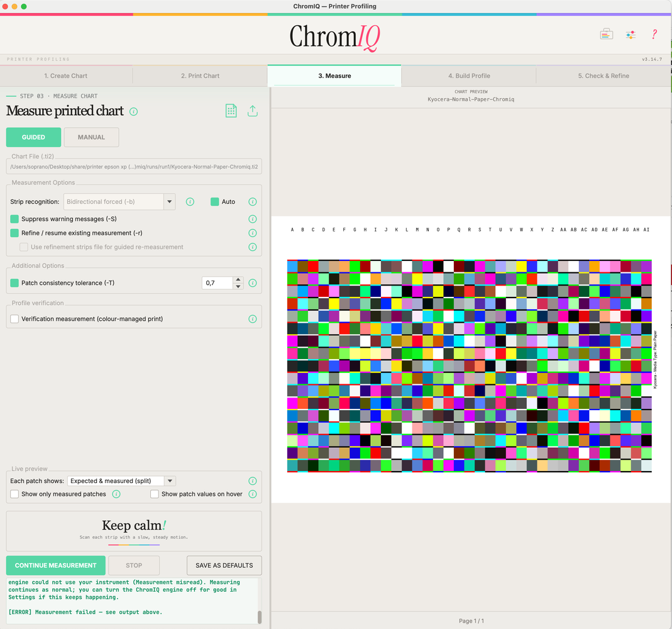
Task: Click CONTINUE MEASUREMENT button
Action: [56, 565]
